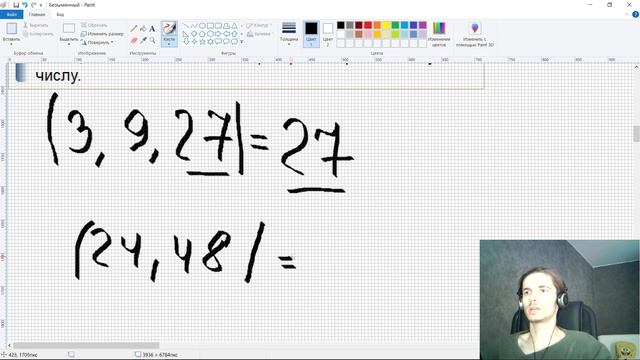Choose the oval shape in shapes gallery
The height and width of the screenshot is (360, 640).
pyautogui.click(x=202, y=26)
